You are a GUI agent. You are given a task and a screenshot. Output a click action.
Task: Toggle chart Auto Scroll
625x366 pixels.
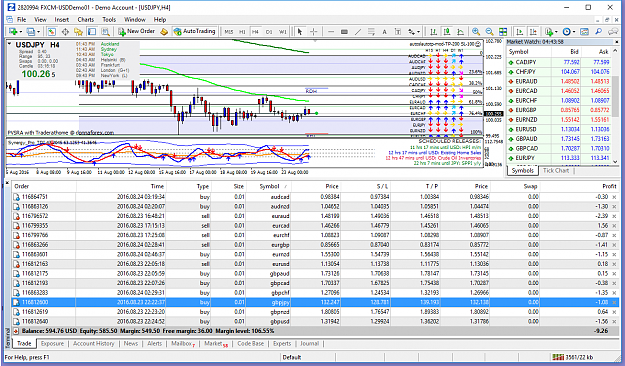520,31
